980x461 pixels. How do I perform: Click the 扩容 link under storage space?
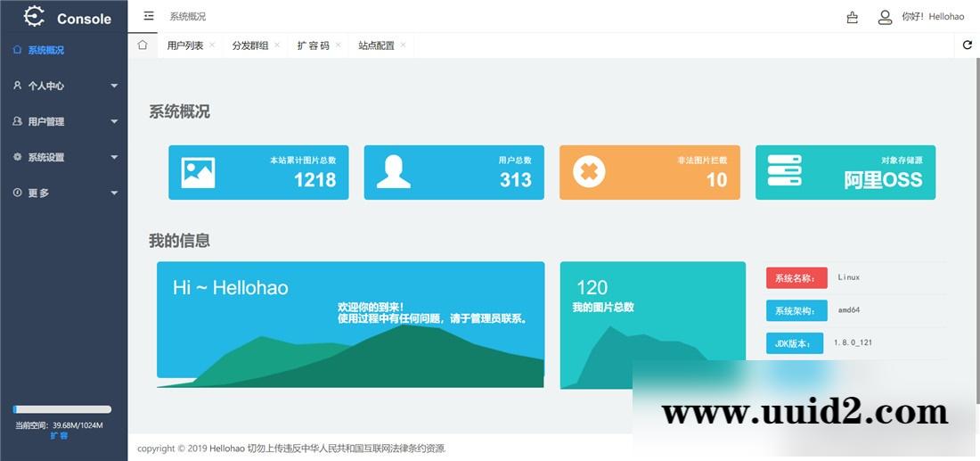(x=59, y=436)
